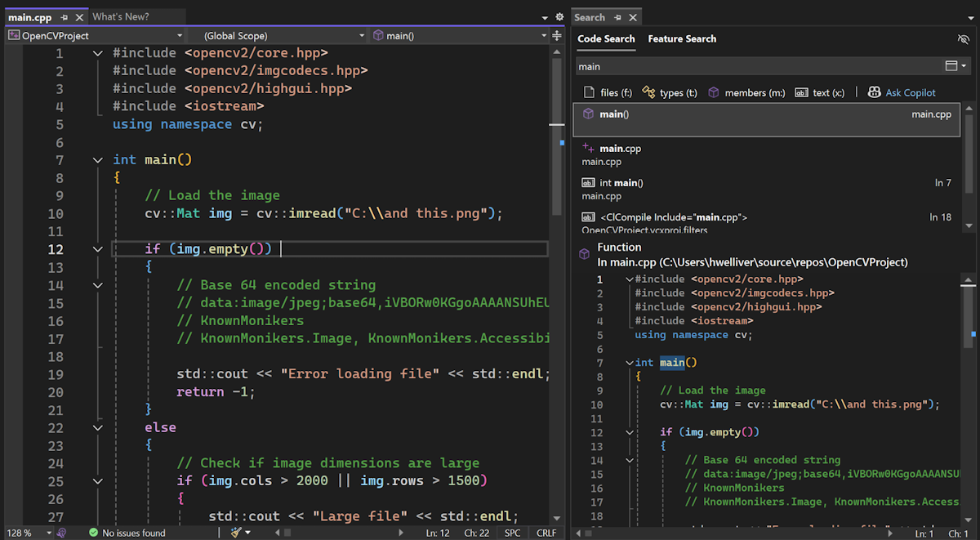The width and height of the screenshot is (980, 540).
Task: Open the Copilot icon in status bar
Action: click(61, 533)
